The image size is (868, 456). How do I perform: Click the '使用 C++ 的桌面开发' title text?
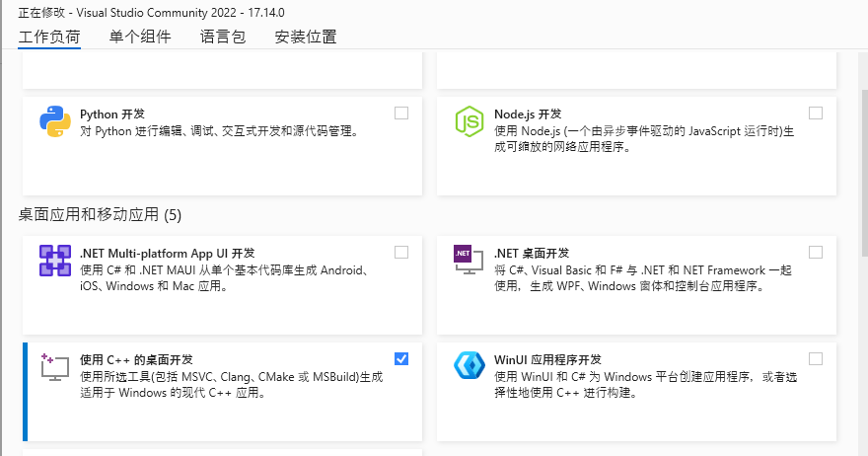pyautogui.click(x=136, y=360)
